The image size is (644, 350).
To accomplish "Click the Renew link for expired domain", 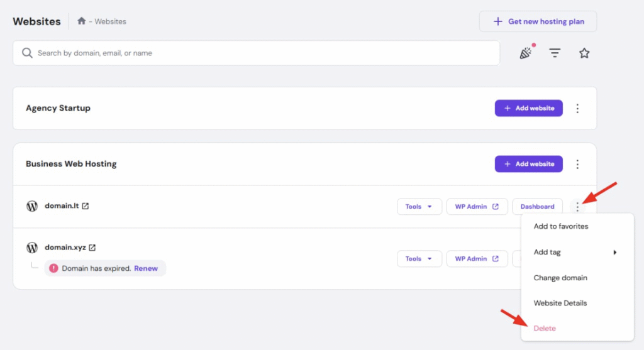I will (146, 268).
